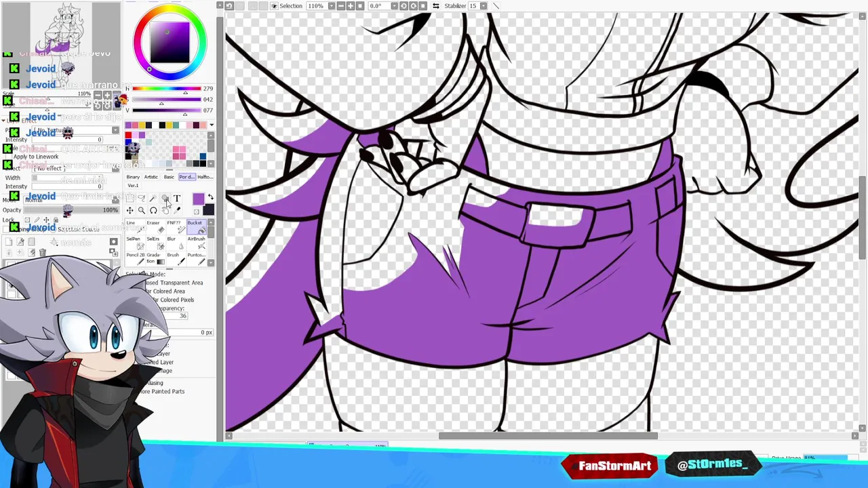Adjust the Hue slider
868x488 pixels.
[x=166, y=89]
